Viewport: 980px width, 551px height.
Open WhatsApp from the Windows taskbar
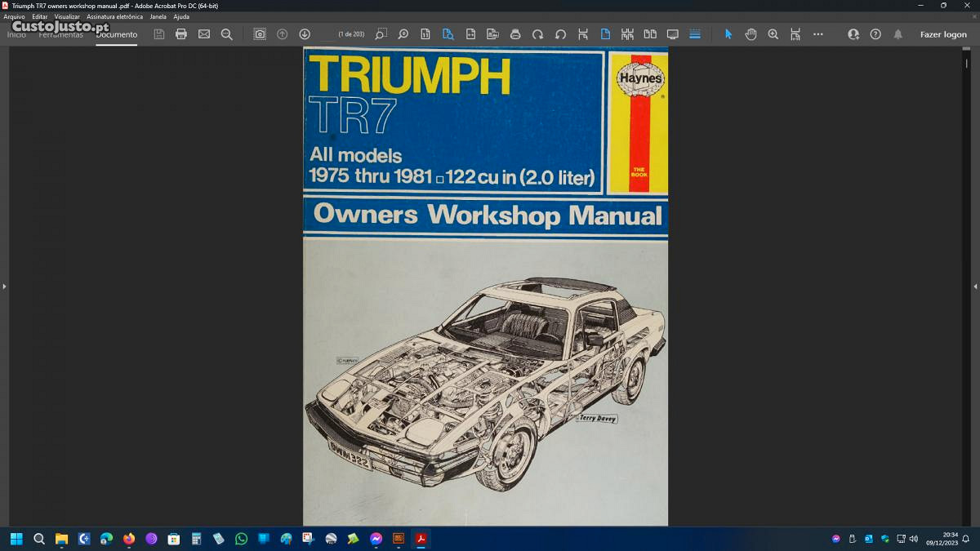point(241,539)
